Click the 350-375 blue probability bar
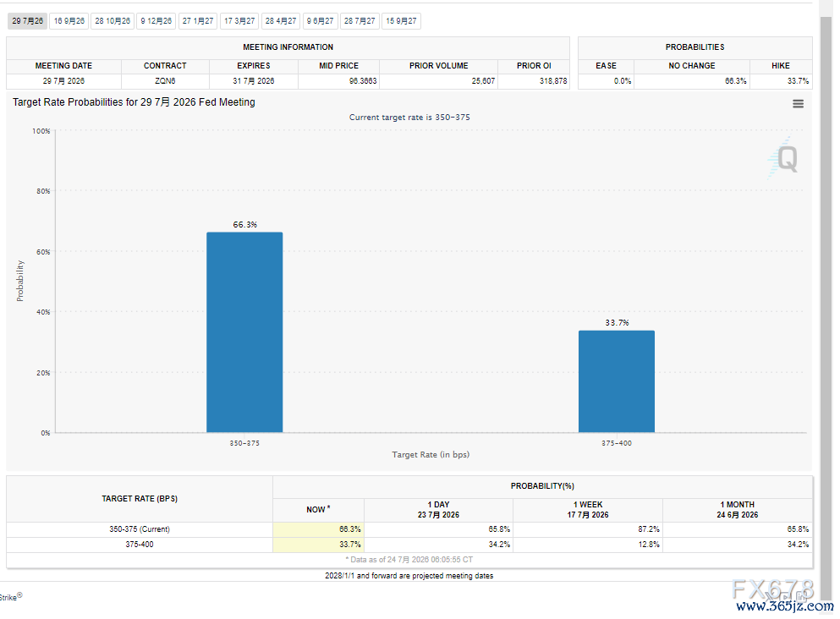This screenshot has height=619, width=840. pyautogui.click(x=244, y=332)
